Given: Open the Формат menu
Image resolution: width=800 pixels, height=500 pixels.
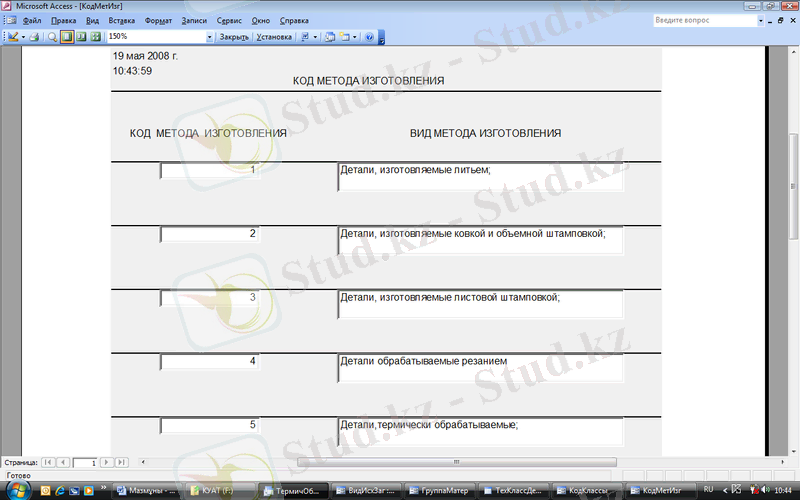Looking at the screenshot, I should [158, 21].
